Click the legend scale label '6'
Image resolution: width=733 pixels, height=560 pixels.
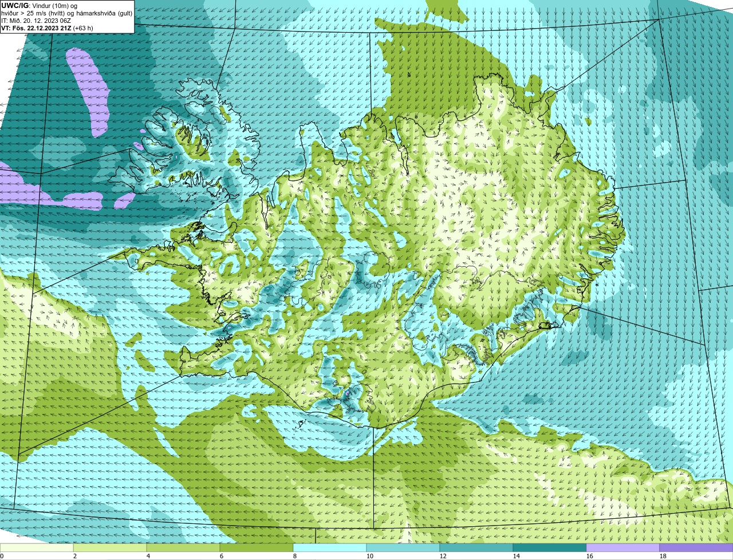(222, 556)
